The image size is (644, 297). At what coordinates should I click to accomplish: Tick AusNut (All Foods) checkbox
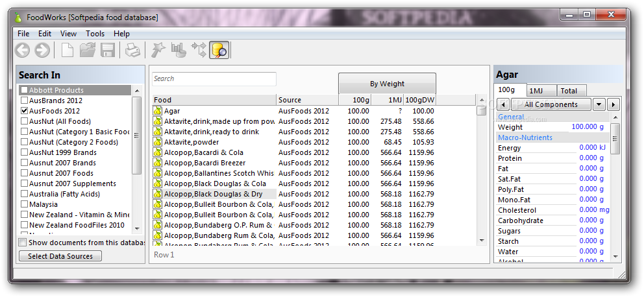click(x=25, y=121)
